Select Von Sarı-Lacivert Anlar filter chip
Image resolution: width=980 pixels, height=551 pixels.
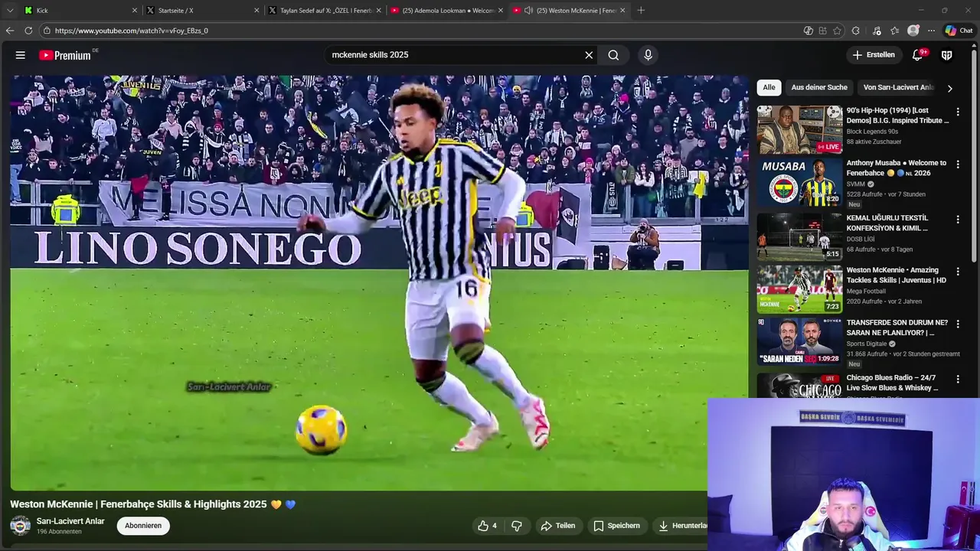coord(898,87)
